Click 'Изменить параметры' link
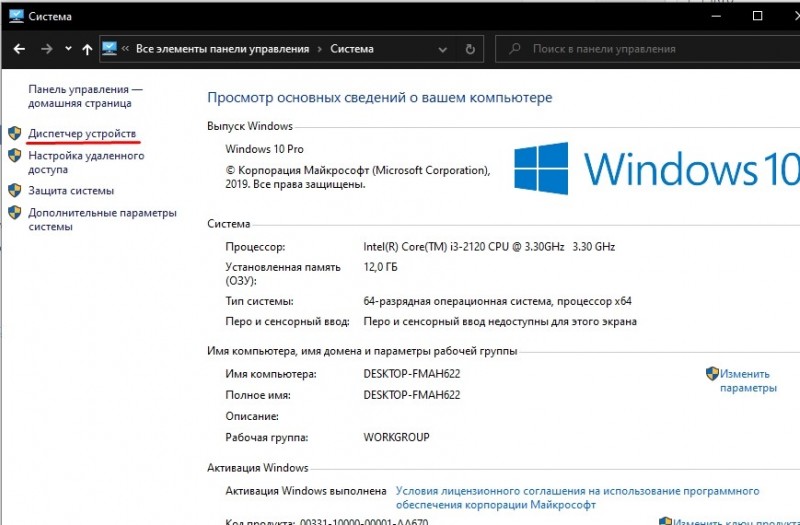The width and height of the screenshot is (800, 525). [x=748, y=381]
